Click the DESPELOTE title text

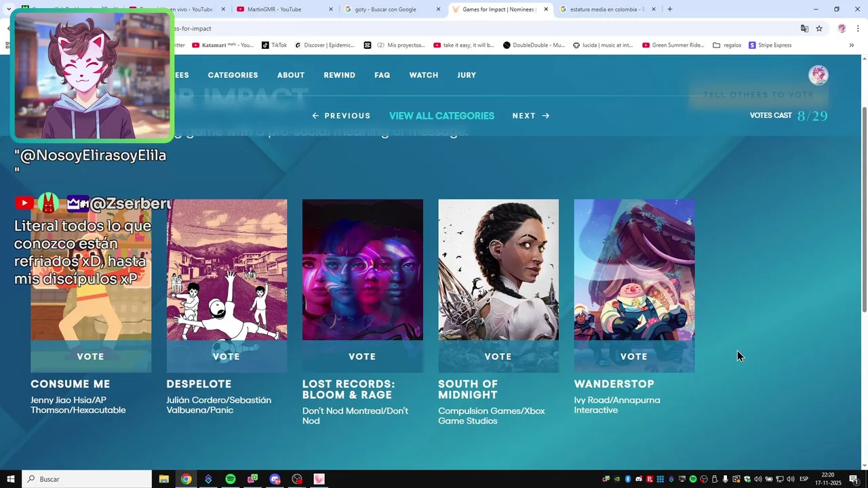click(199, 384)
